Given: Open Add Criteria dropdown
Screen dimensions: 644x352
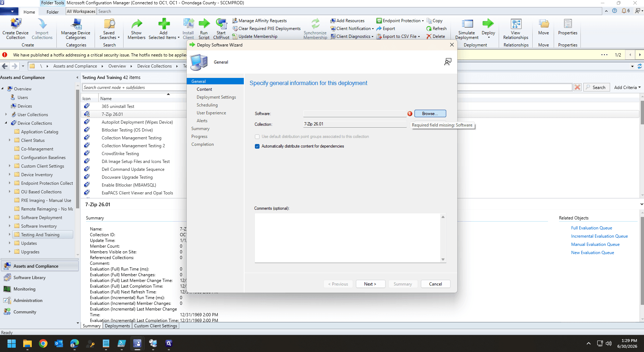Looking at the screenshot, I should click(627, 88).
